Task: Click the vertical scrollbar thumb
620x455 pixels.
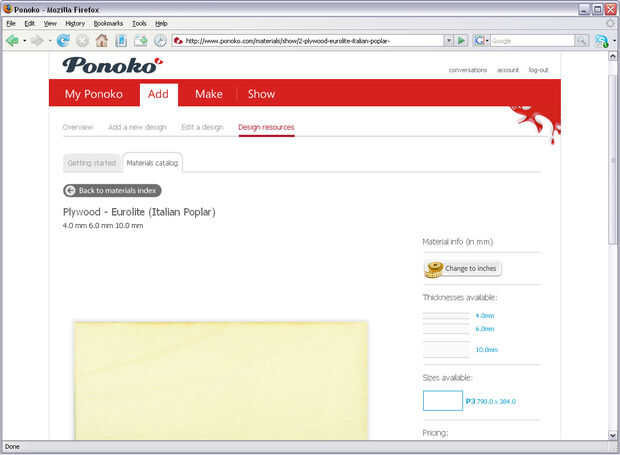Action: (612, 158)
